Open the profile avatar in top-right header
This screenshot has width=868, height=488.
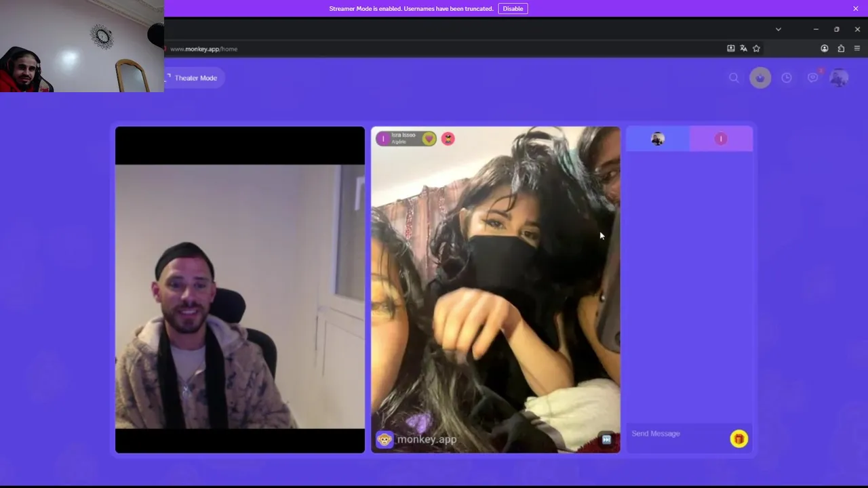(x=840, y=78)
